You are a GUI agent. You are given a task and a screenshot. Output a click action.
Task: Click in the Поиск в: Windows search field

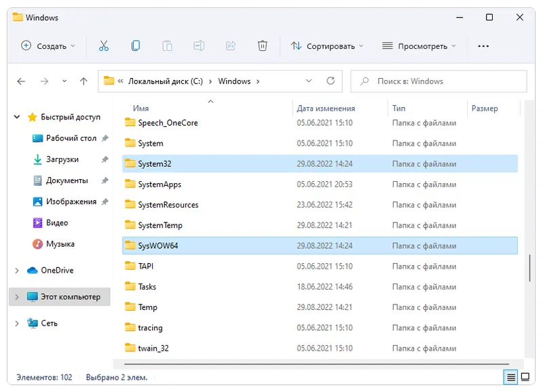(438, 81)
